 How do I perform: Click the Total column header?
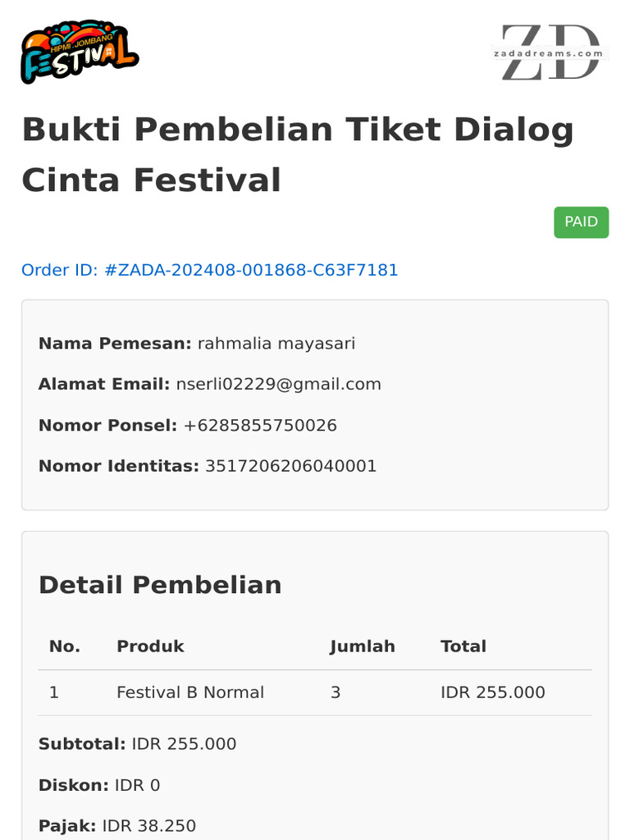[x=463, y=646]
